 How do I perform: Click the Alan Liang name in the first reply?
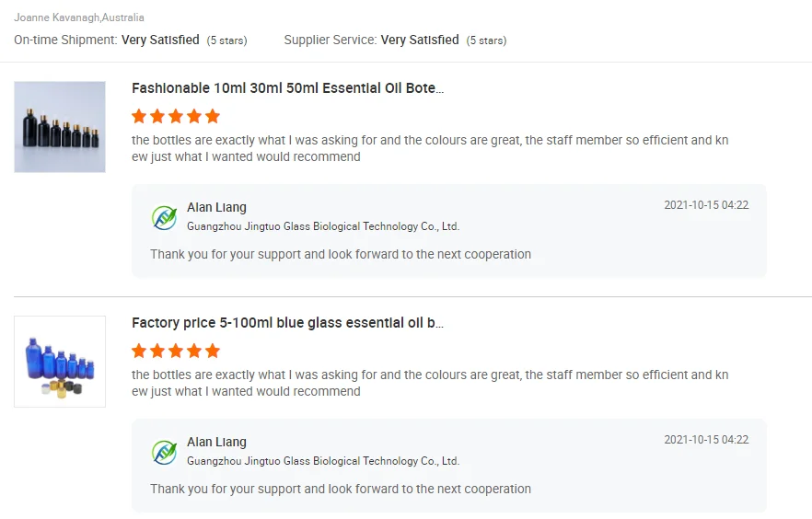click(x=216, y=208)
